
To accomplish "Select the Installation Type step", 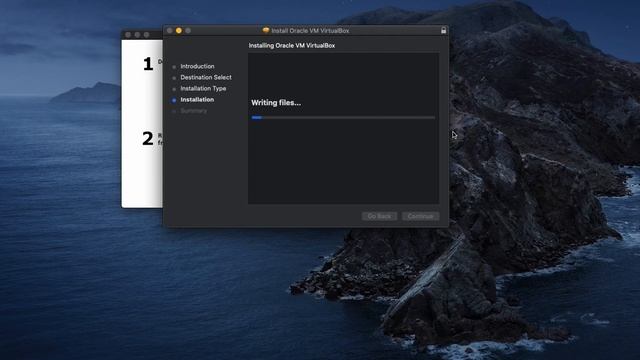I will [203, 88].
